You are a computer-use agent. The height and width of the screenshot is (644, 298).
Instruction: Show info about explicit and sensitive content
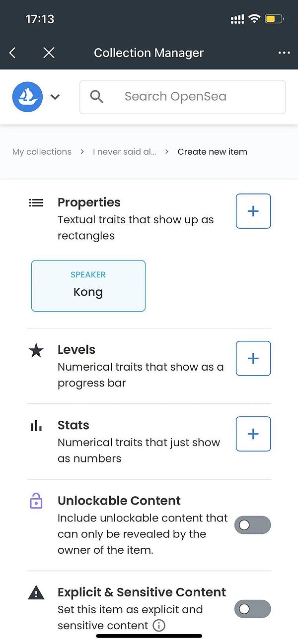[159, 626]
